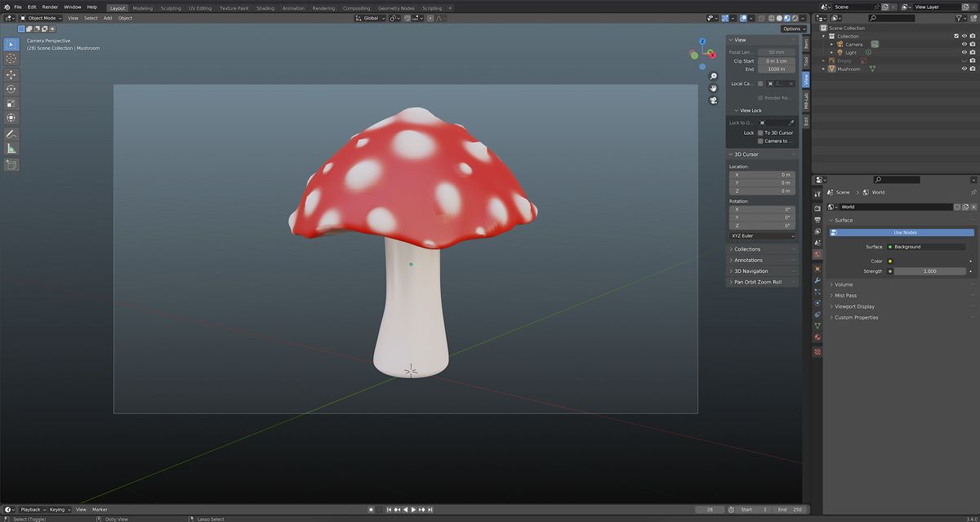Hide the Mushroom object in the outliner
The height and width of the screenshot is (522, 980).
[x=964, y=69]
